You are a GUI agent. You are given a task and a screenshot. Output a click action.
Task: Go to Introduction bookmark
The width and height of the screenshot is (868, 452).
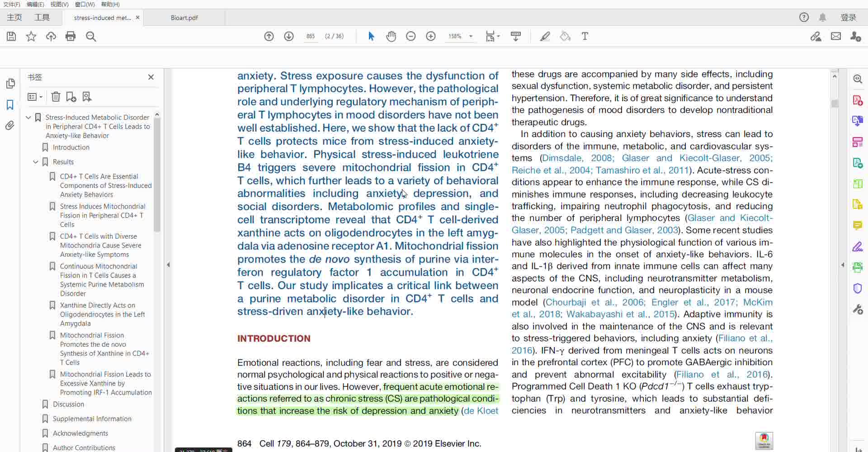coord(71,147)
